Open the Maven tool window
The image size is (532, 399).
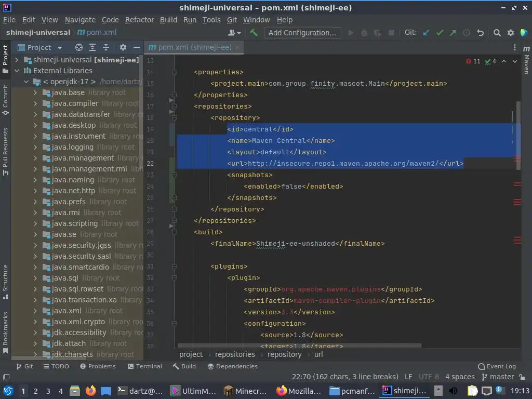526,61
